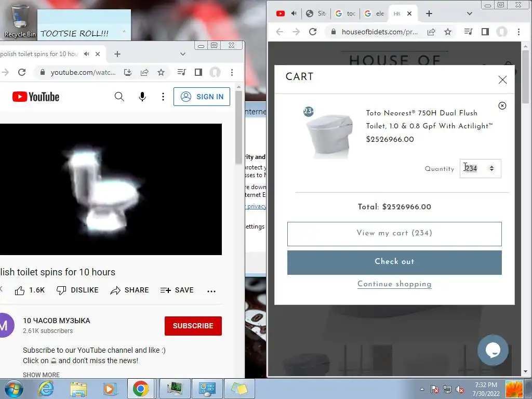
Task: Click install app icon in YouTube address bar
Action: point(128,72)
